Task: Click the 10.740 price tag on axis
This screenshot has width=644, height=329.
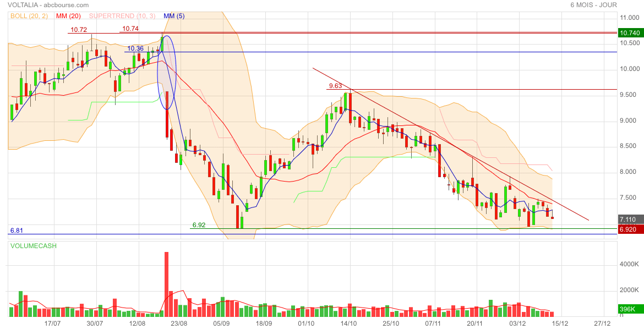Action: (x=630, y=33)
